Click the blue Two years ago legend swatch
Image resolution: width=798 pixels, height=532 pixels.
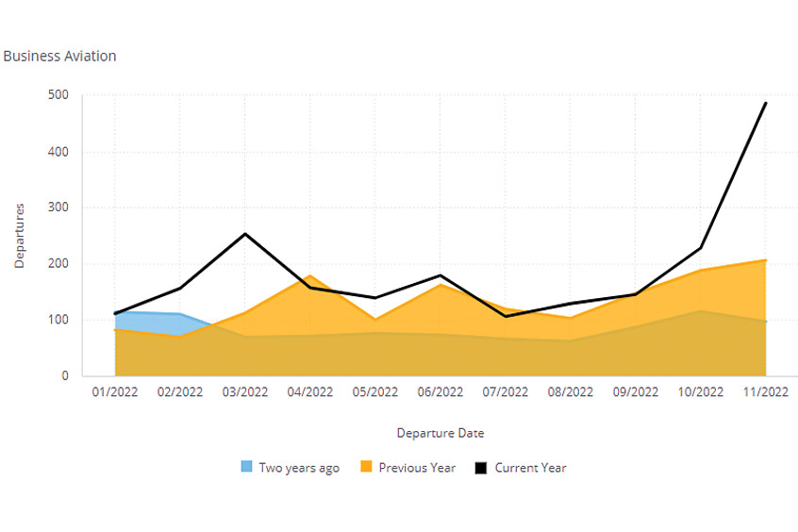click(x=247, y=467)
